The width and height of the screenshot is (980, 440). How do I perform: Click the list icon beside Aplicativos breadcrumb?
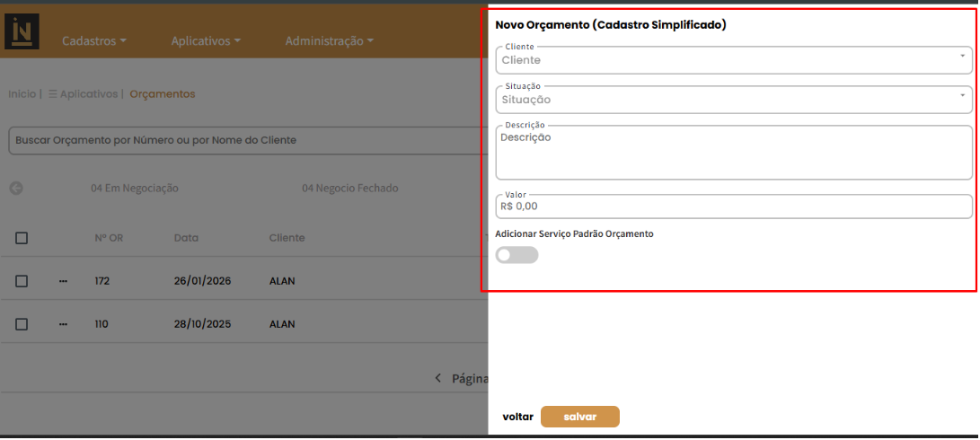click(x=53, y=94)
